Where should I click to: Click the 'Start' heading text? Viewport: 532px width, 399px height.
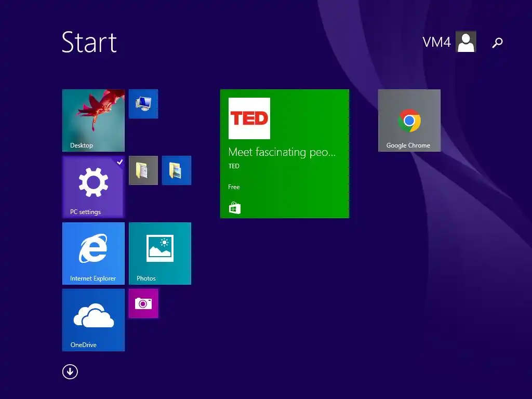click(89, 43)
